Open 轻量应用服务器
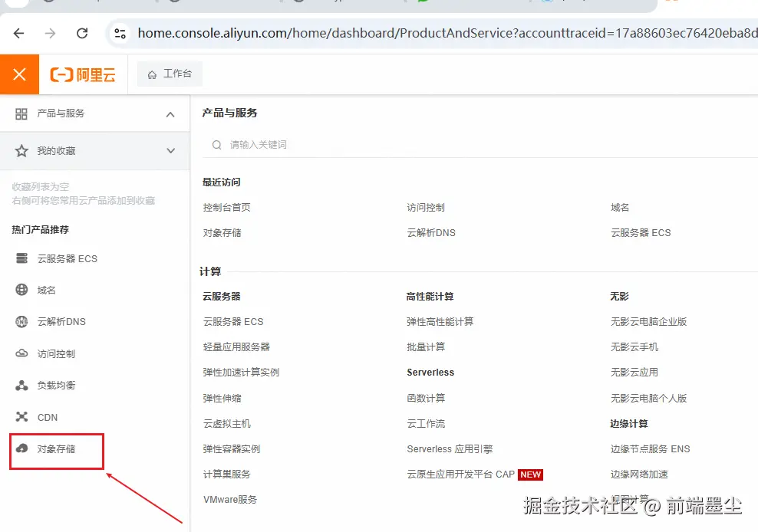This screenshot has height=532, width=758. tap(236, 347)
